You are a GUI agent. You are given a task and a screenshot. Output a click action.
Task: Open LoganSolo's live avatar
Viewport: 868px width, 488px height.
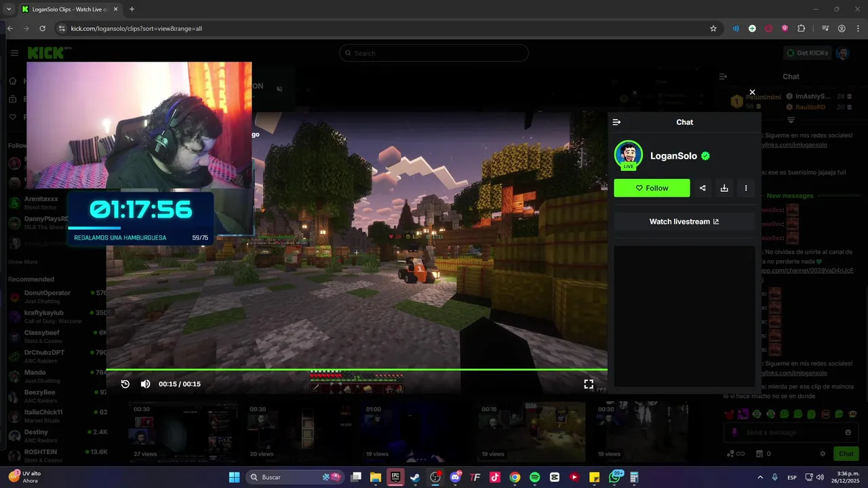pyautogui.click(x=629, y=155)
